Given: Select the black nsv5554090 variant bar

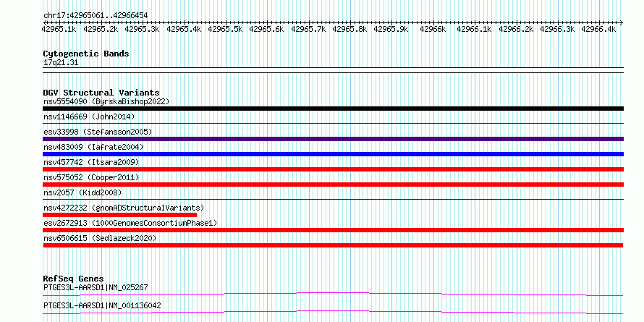Looking at the screenshot, I should (333, 109).
